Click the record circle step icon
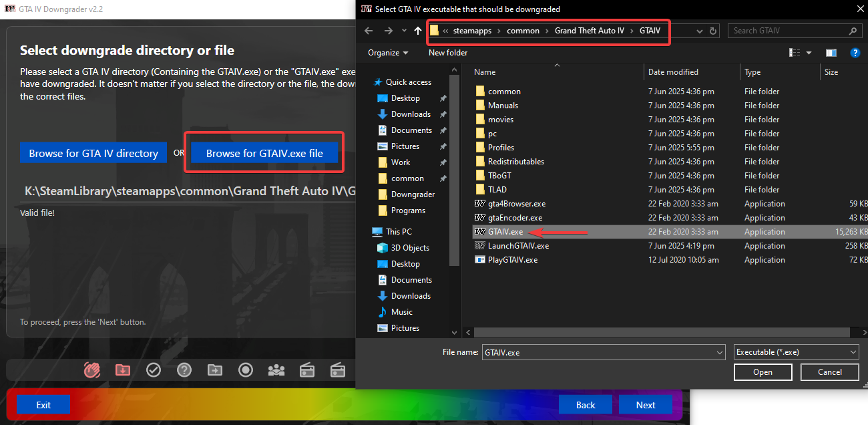 click(246, 370)
